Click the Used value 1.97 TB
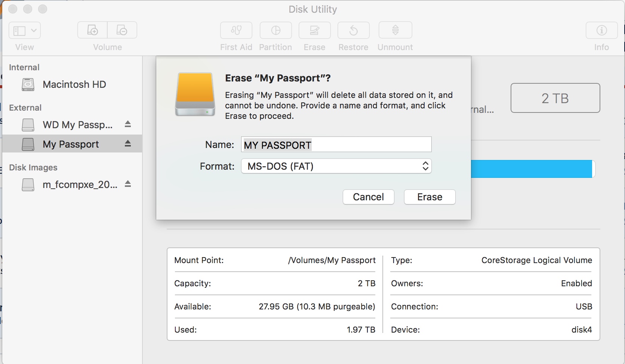This screenshot has width=625, height=364. [x=361, y=330]
